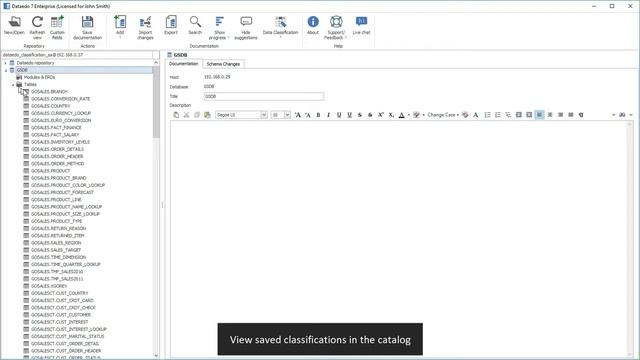Open the font size dropdown
Viewport: 640px width, 360px height.
pyautogui.click(x=287, y=115)
